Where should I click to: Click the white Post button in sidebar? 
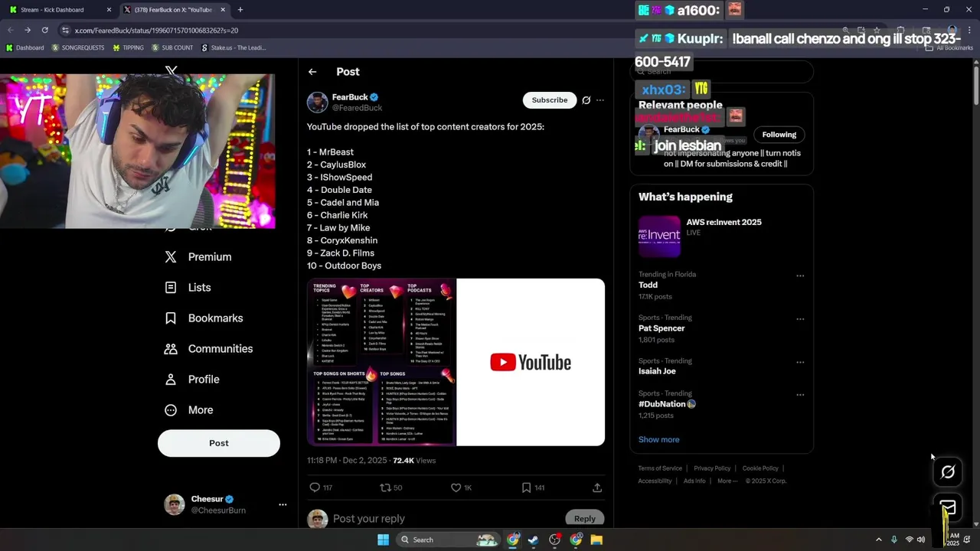219,443
